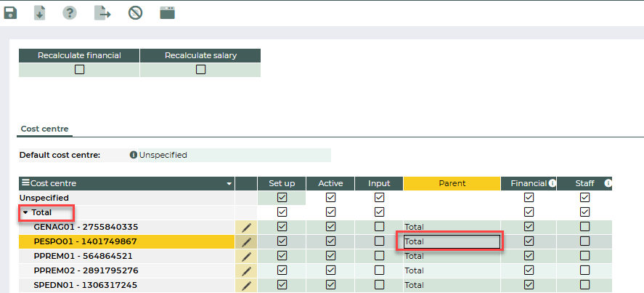
Task: Click the Save disk icon in toolbar
Action: click(10, 12)
